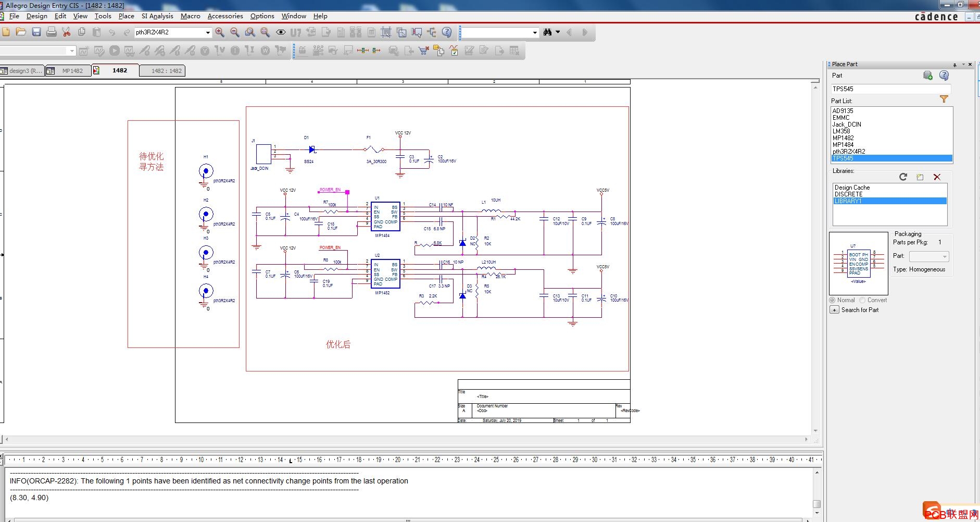980x522 pixels.
Task: Open the Place Part panel options arrow
Action: click(963, 65)
